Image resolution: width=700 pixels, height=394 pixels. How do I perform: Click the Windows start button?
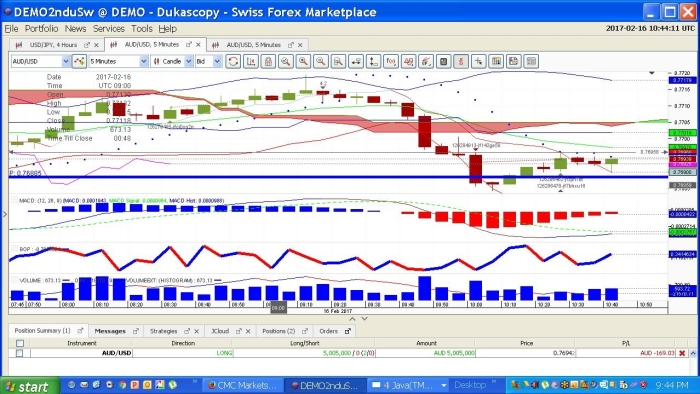[30, 386]
